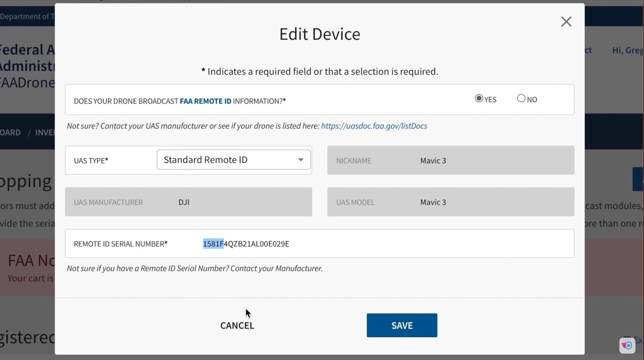
Task: Select YES for Remote ID broadcast
Action: 479,98
